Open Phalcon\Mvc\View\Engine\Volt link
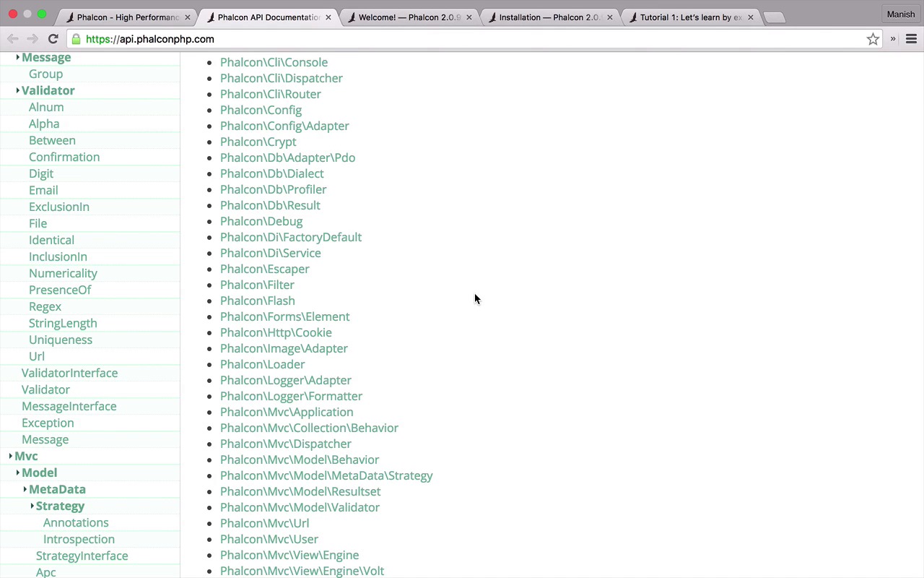This screenshot has height=578, width=924. [x=302, y=571]
